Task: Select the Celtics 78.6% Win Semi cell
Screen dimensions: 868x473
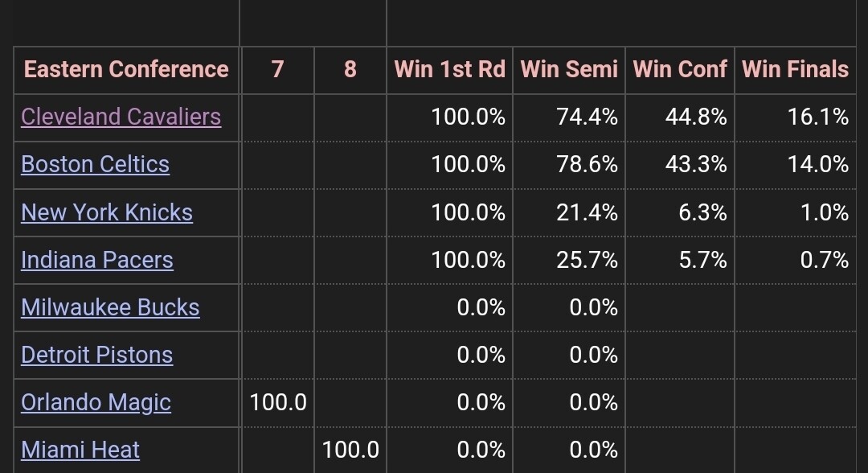Action: pyautogui.click(x=587, y=165)
